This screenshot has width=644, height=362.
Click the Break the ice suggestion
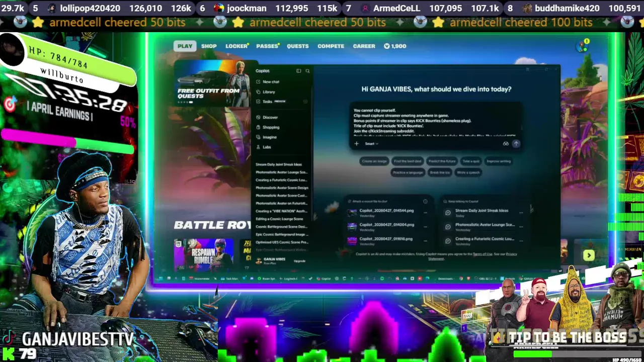pos(440,172)
